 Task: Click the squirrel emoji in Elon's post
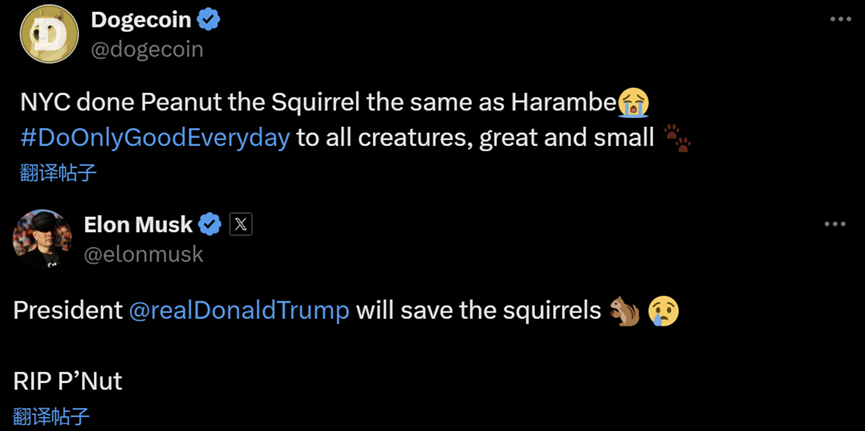(x=624, y=310)
